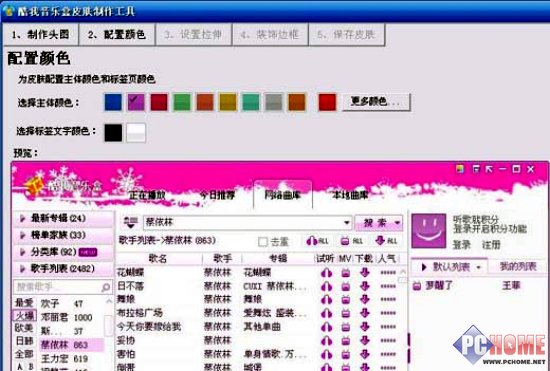Go to the 保存皮肤 tab
The width and height of the screenshot is (550, 371).
click(x=347, y=35)
